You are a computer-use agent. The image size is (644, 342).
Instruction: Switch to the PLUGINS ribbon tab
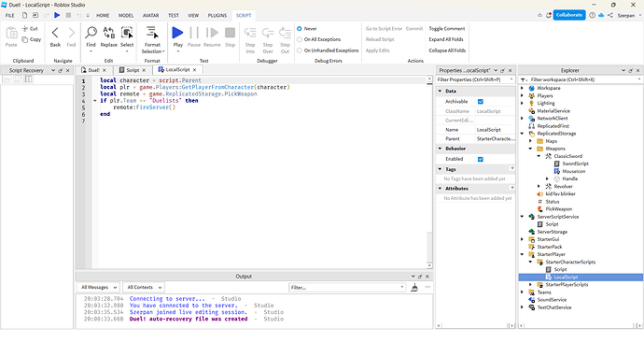217,15
